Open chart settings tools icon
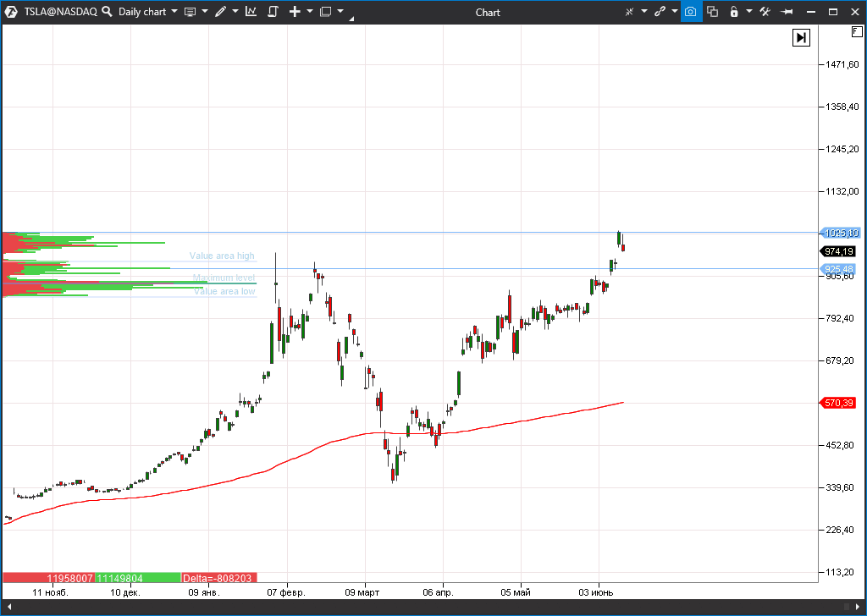The width and height of the screenshot is (867, 616). (x=765, y=12)
